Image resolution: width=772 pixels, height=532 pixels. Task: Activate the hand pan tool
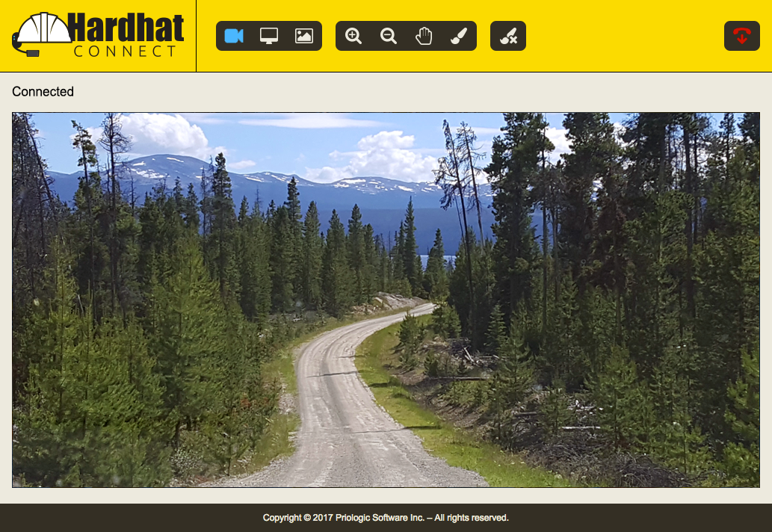tap(424, 36)
